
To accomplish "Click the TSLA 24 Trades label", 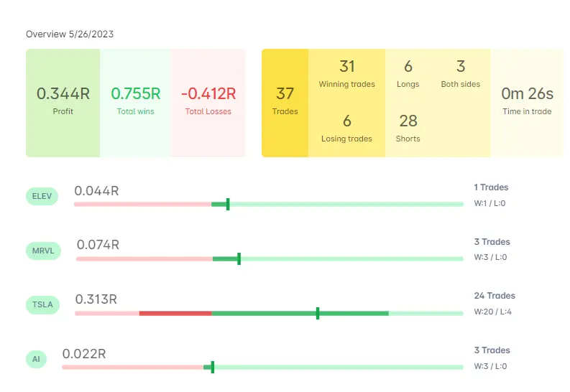I will [495, 296].
